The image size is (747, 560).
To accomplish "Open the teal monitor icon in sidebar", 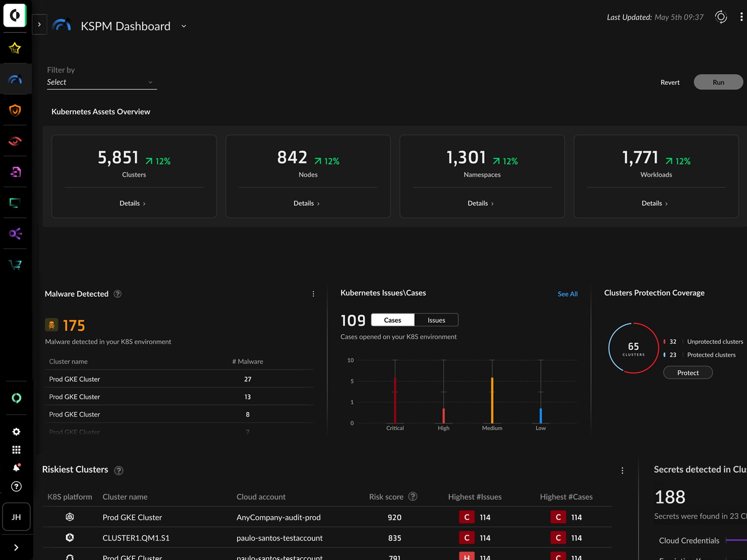I will point(15,203).
